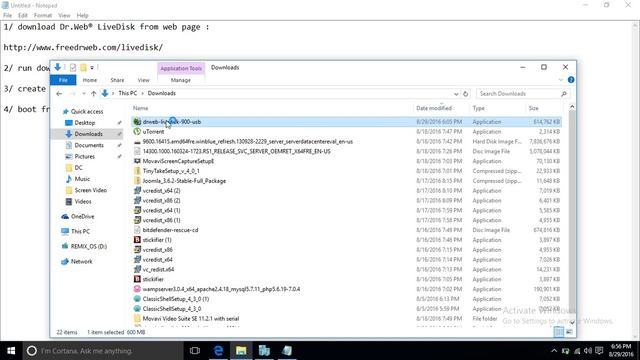Open the Home ribbon tab

[89, 80]
